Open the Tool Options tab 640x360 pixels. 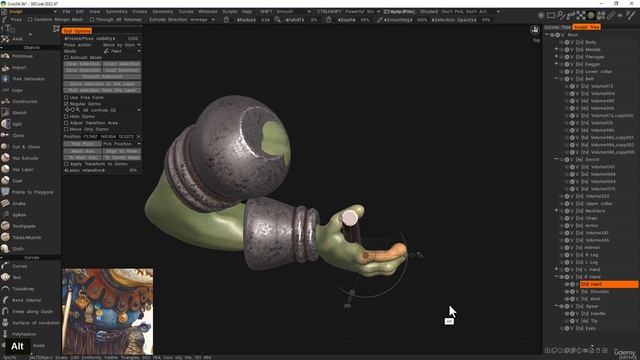tap(77, 31)
